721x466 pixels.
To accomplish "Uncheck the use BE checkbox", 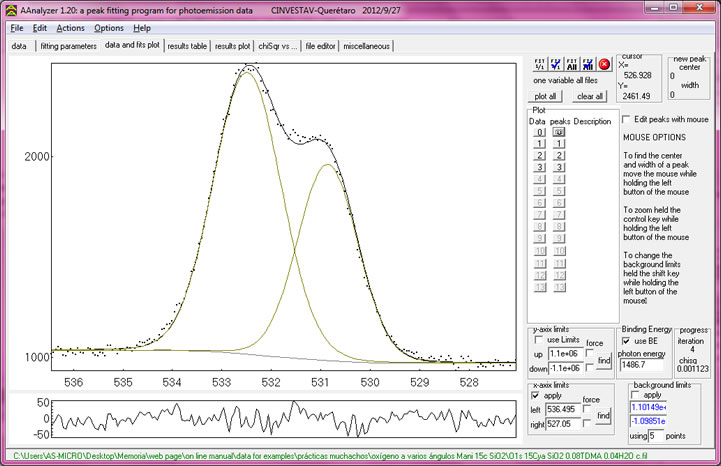I will click(628, 342).
